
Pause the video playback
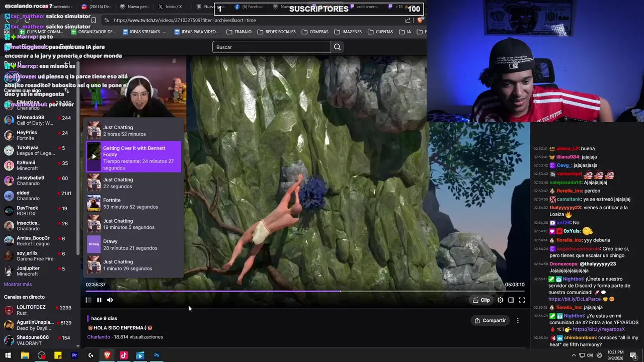(x=99, y=300)
